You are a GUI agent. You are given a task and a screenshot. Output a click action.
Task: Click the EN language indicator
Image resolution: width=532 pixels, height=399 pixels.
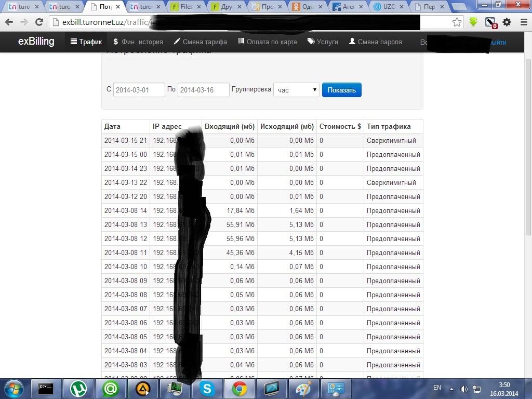(437, 388)
